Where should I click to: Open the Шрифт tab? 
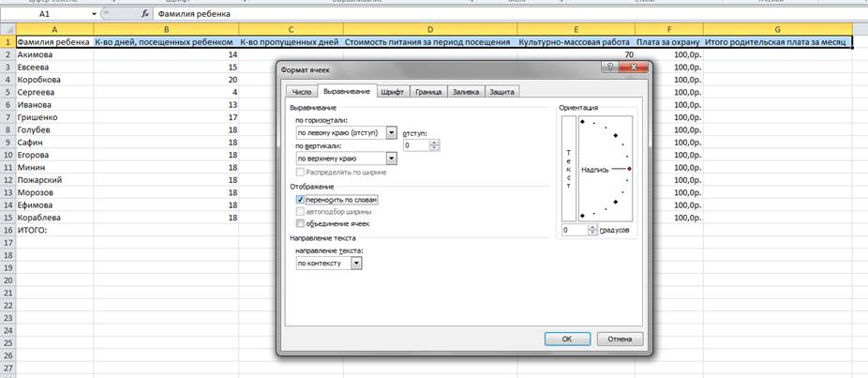click(393, 93)
